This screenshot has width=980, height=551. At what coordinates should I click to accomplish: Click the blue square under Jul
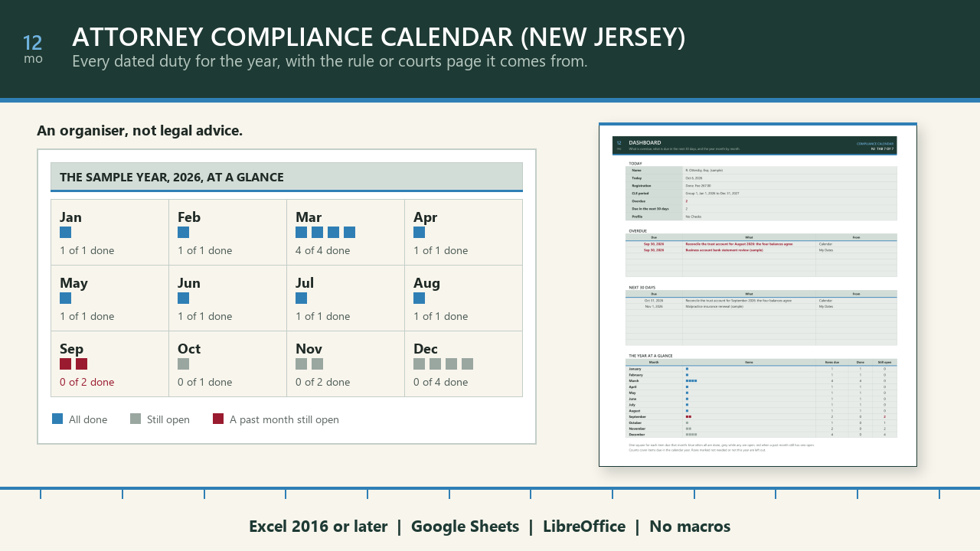click(x=301, y=298)
